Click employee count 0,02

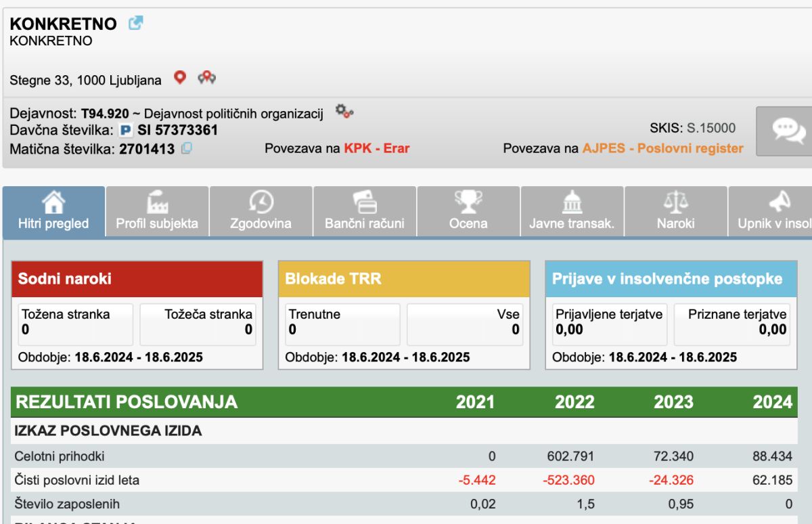(483, 504)
